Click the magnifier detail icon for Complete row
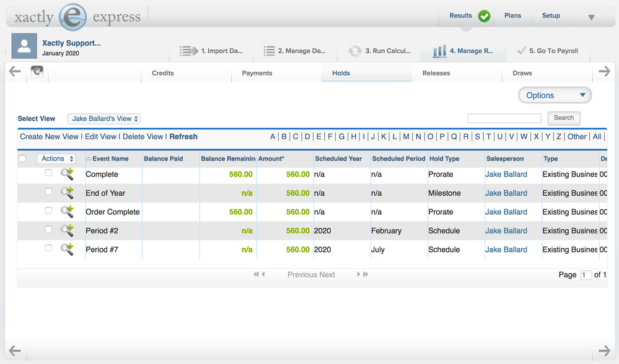619x364 pixels. pos(67,174)
